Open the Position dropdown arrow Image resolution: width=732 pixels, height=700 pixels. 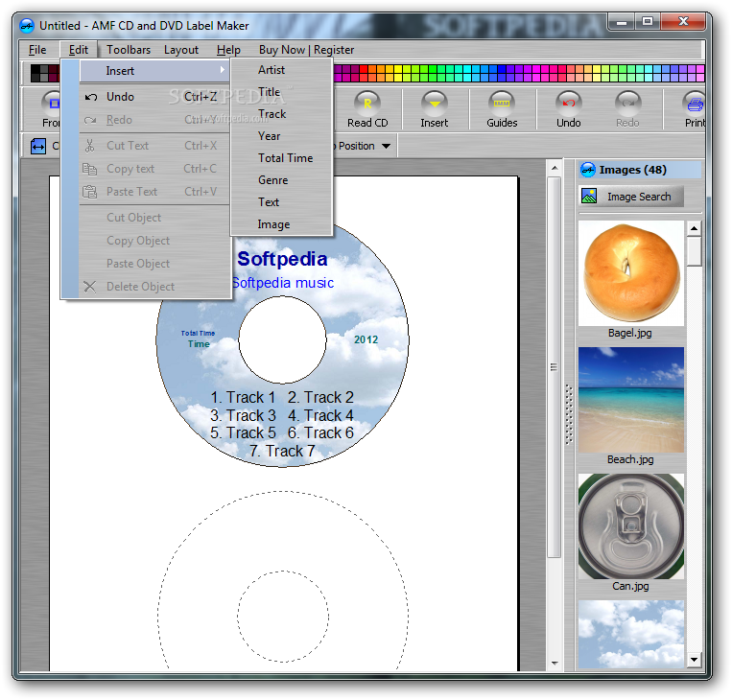pos(386,146)
